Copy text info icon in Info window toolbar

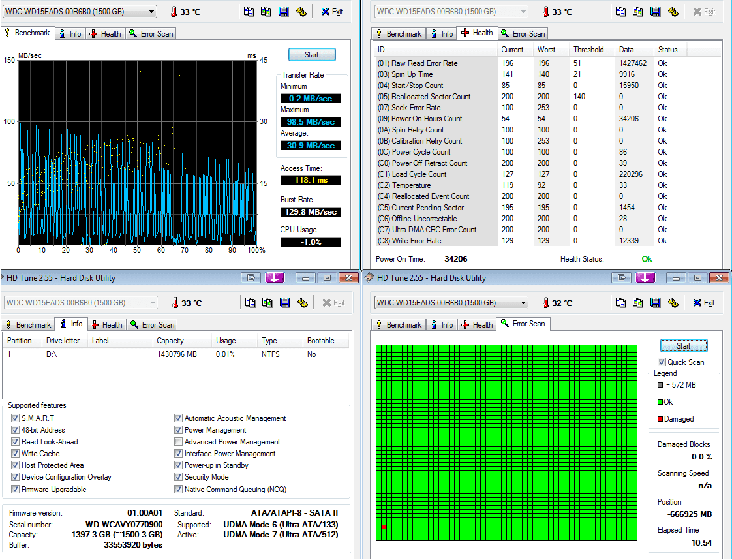pos(250,303)
